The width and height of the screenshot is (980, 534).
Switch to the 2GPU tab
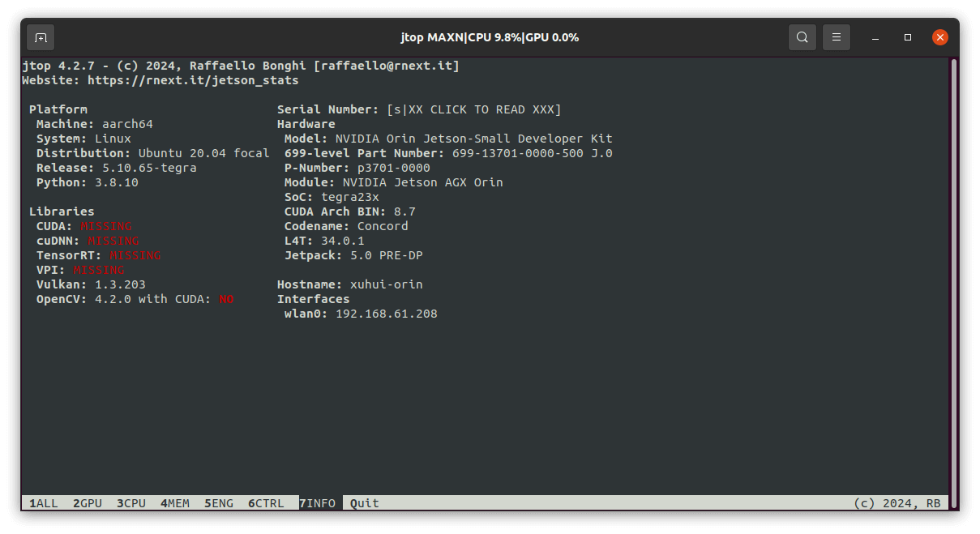coord(88,503)
